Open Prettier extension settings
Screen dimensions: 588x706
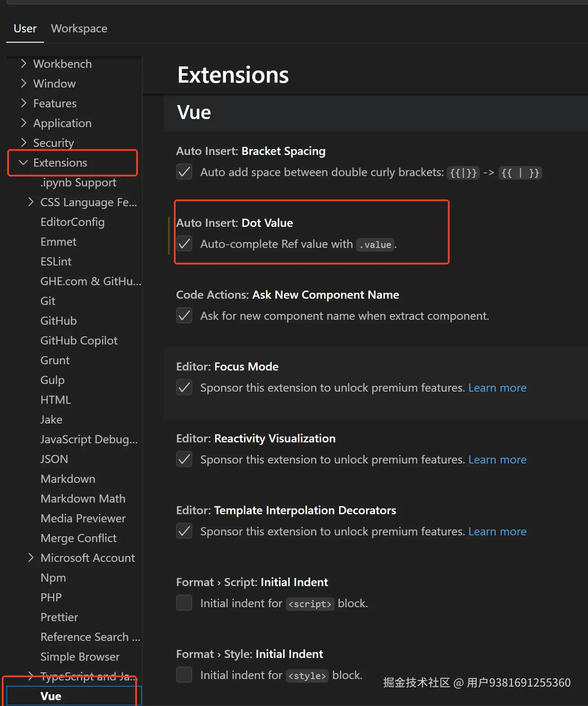pyautogui.click(x=59, y=617)
